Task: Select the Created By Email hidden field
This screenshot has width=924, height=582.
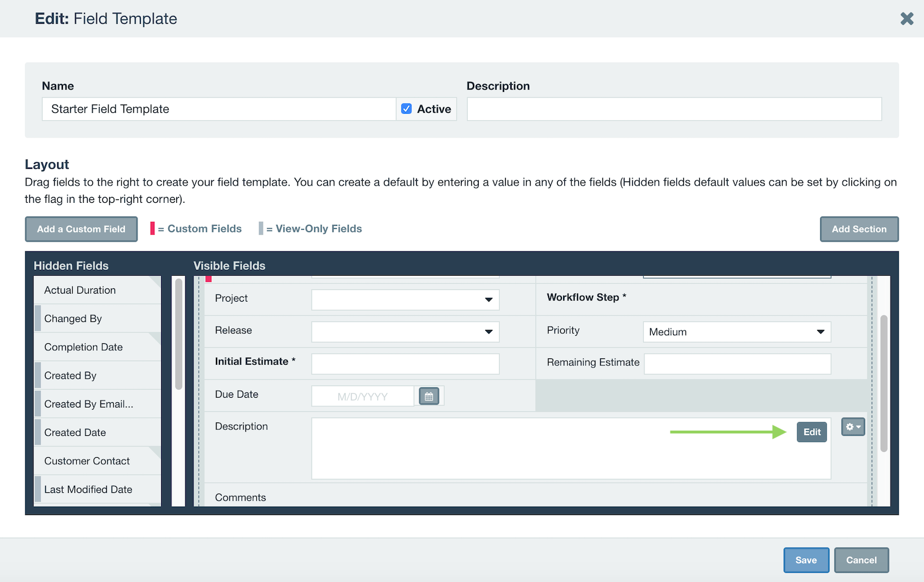Action: tap(98, 404)
